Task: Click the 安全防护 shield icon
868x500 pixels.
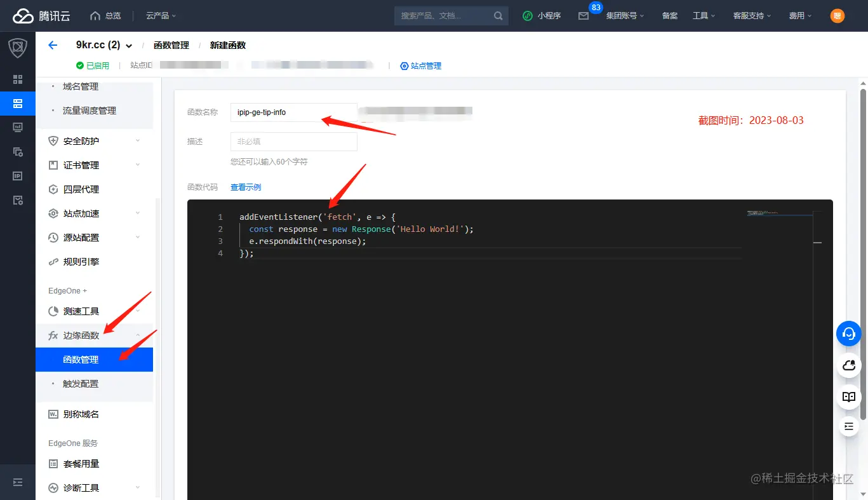Action: 53,141
